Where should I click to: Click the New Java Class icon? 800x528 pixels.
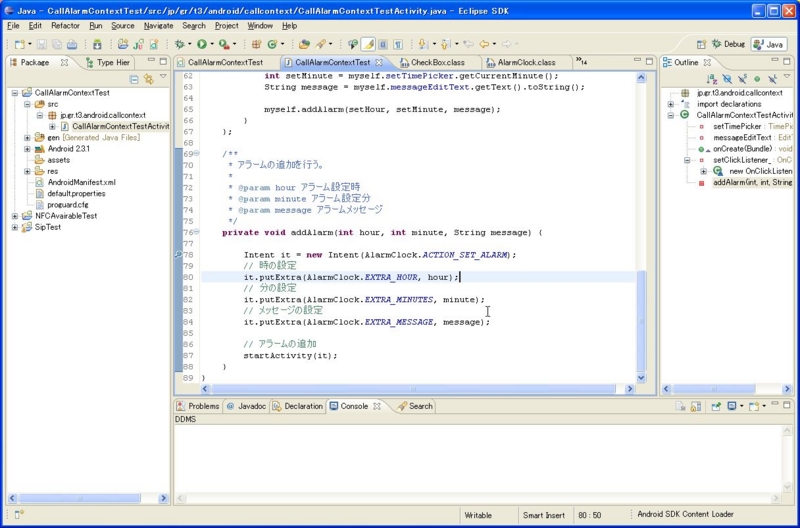click(272, 44)
